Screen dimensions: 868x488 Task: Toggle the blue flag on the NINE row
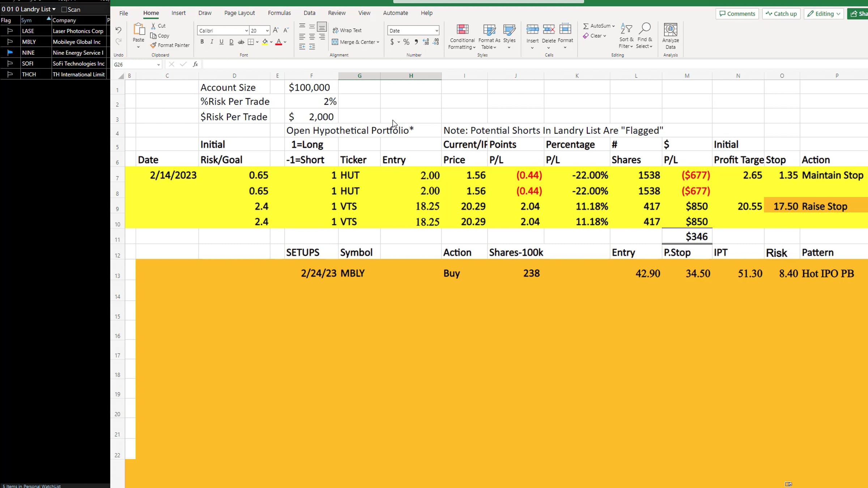10,53
